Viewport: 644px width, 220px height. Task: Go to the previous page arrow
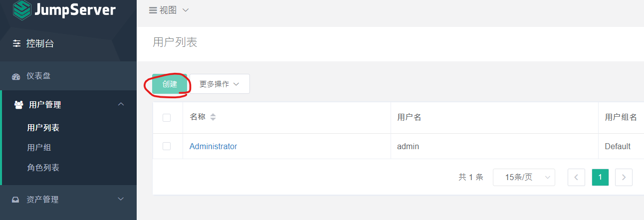(x=576, y=177)
